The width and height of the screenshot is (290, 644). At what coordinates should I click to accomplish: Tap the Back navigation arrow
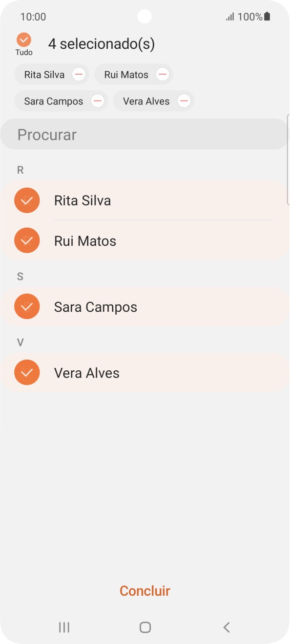pyautogui.click(x=226, y=627)
